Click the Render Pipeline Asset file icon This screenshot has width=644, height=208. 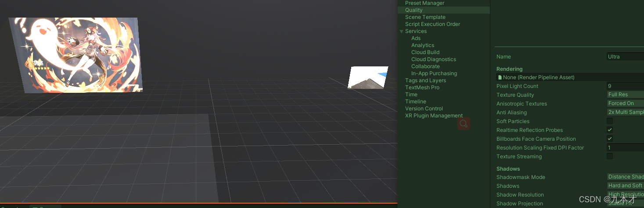coord(500,77)
